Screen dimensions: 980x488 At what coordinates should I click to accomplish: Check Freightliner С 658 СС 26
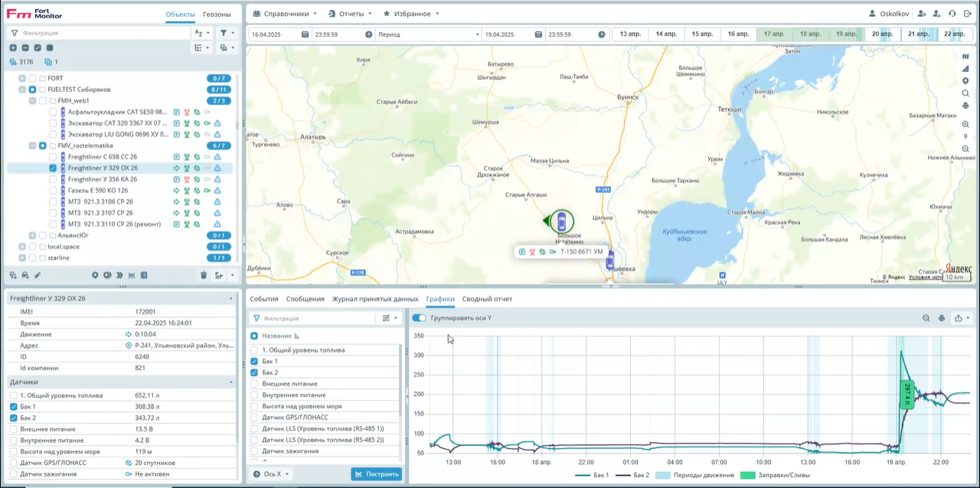(x=53, y=157)
